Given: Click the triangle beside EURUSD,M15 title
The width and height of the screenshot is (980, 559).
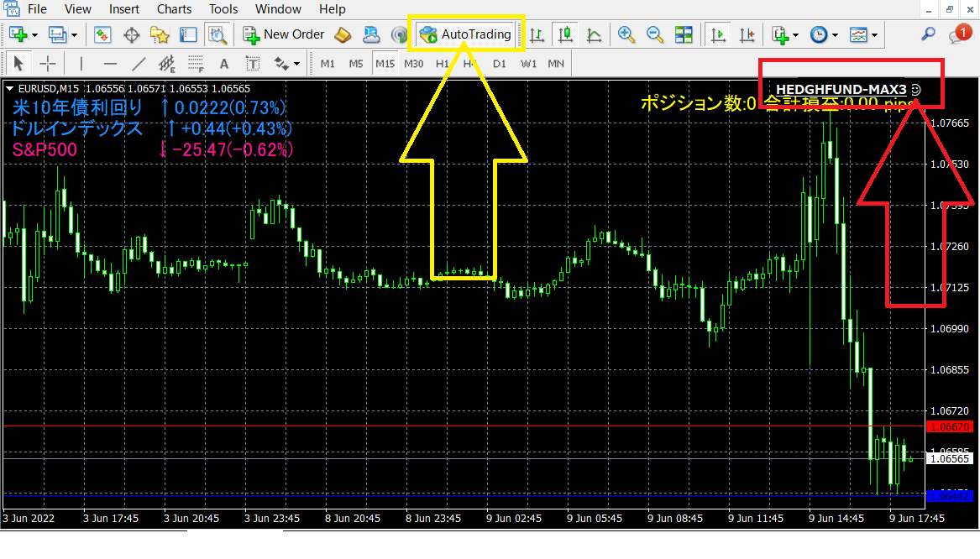Looking at the screenshot, I should pyautogui.click(x=9, y=89).
